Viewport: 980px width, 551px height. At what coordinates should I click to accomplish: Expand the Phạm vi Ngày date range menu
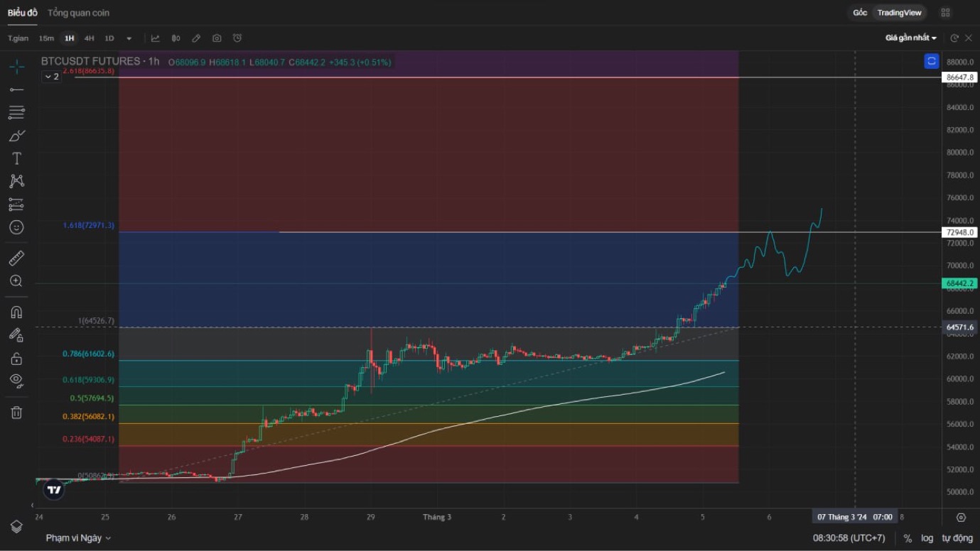78,538
